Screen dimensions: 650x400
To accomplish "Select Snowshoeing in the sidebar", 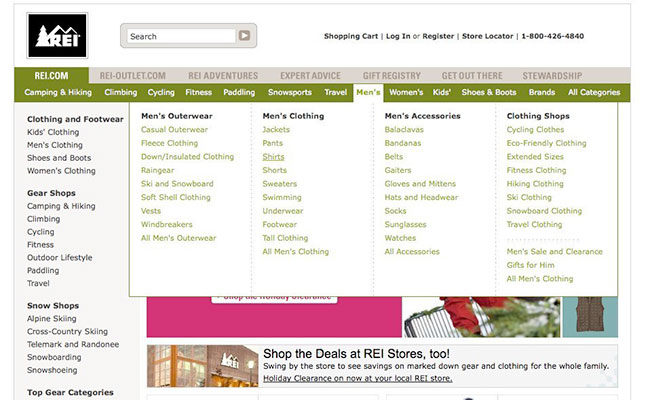I will tap(52, 370).
